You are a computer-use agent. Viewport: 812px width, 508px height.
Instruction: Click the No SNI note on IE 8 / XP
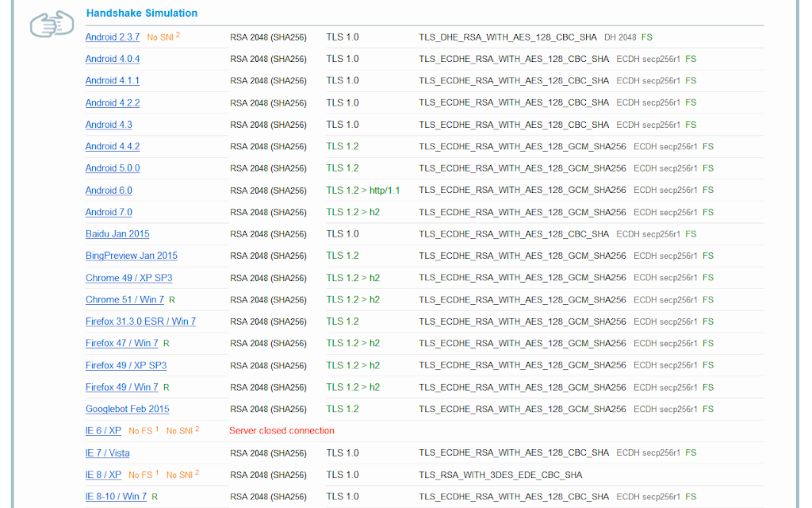point(182,475)
